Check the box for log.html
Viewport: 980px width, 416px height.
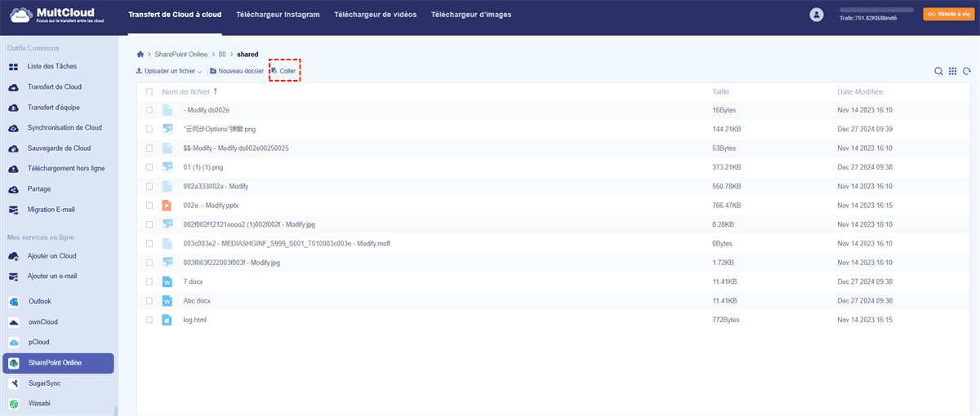[x=149, y=320]
